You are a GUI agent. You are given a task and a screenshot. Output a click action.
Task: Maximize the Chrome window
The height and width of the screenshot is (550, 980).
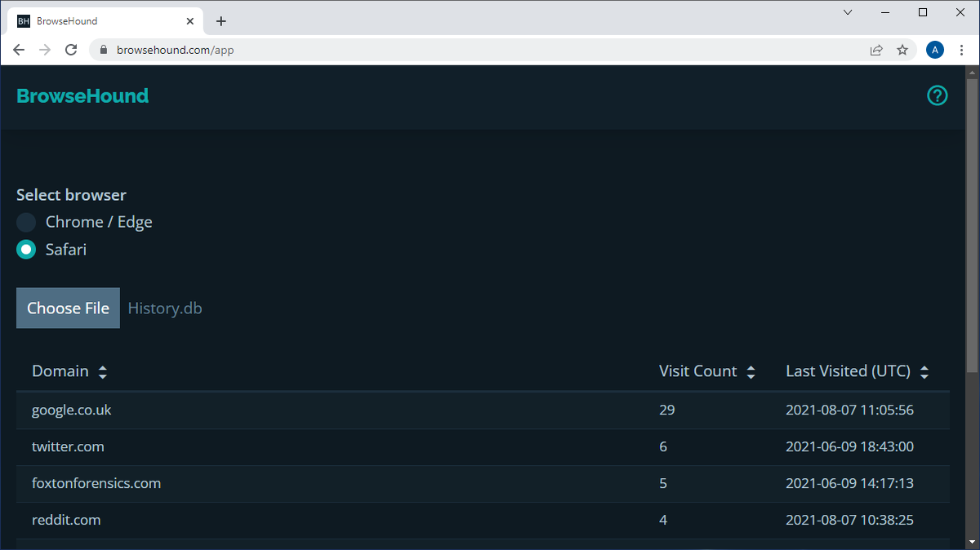(x=923, y=12)
